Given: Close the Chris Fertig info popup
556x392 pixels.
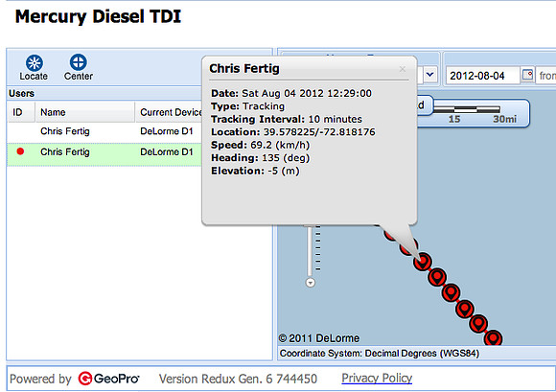Looking at the screenshot, I should click(x=402, y=69).
